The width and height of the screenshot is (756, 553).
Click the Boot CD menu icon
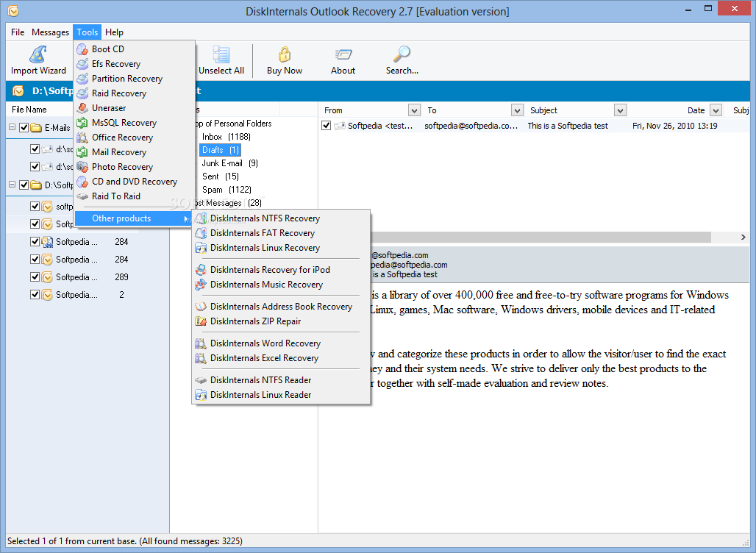point(82,49)
